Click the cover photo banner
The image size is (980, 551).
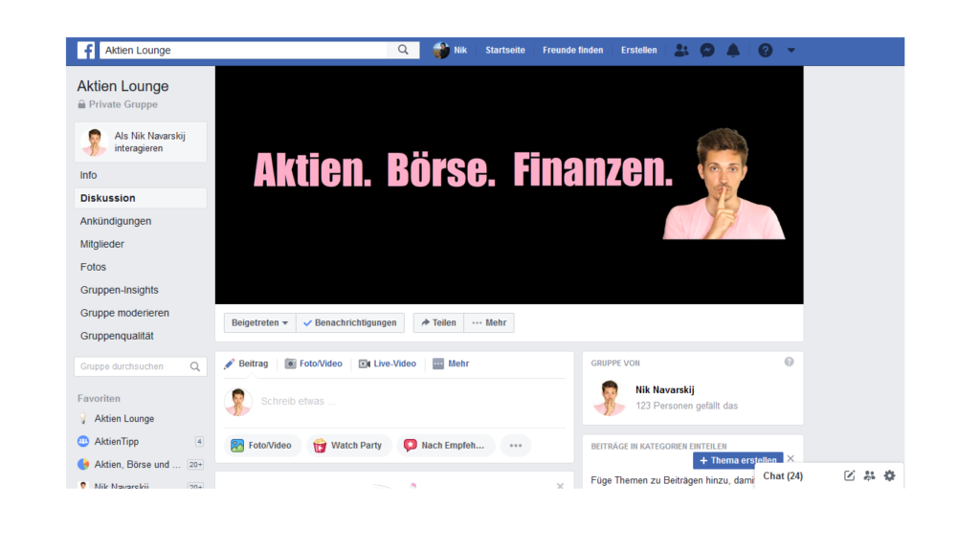coord(509,185)
